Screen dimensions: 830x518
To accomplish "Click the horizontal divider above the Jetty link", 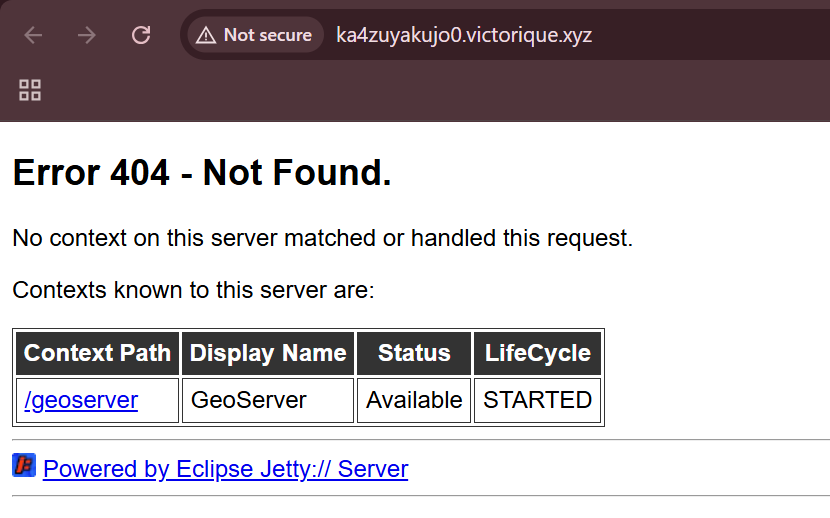I will click(420, 440).
